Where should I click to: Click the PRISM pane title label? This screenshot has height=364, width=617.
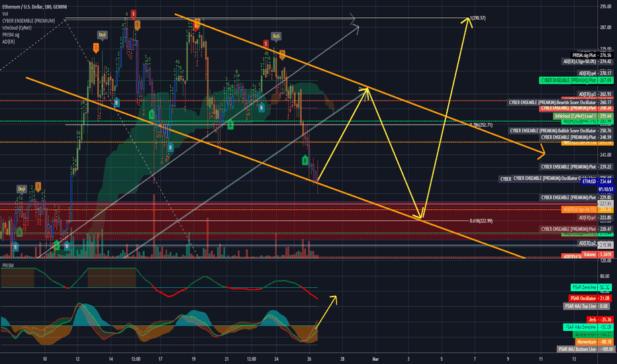(8, 265)
